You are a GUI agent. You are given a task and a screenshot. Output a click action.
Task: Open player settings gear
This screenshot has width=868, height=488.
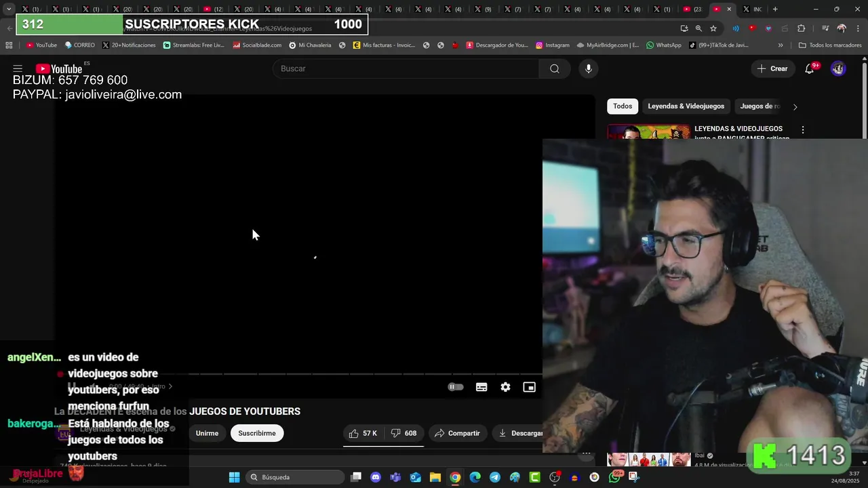(x=505, y=387)
